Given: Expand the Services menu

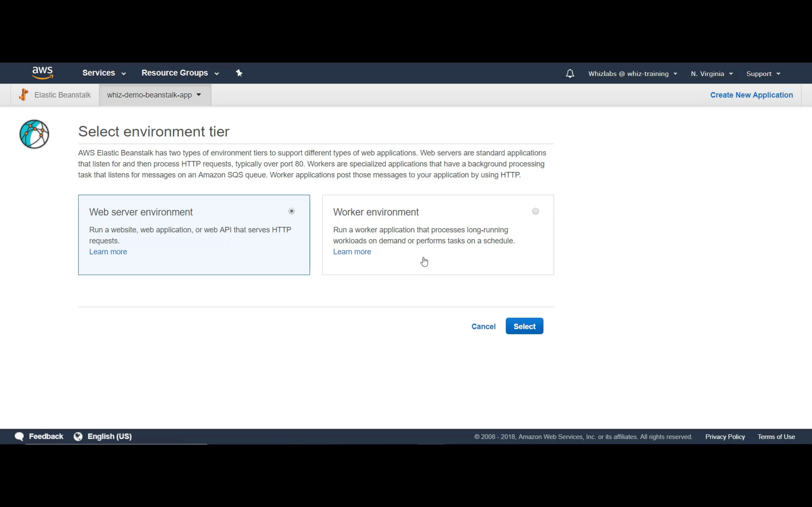Looking at the screenshot, I should [x=104, y=73].
